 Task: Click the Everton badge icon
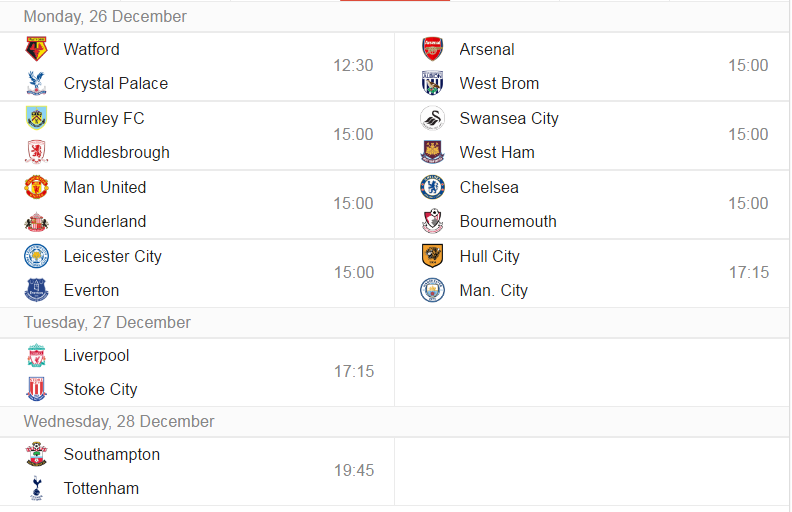(36, 290)
